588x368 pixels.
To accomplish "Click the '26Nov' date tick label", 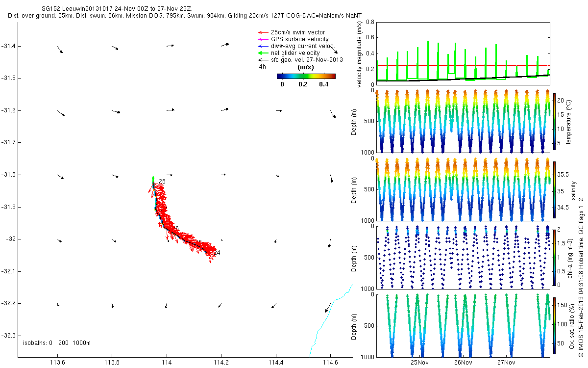I will 463,363.
